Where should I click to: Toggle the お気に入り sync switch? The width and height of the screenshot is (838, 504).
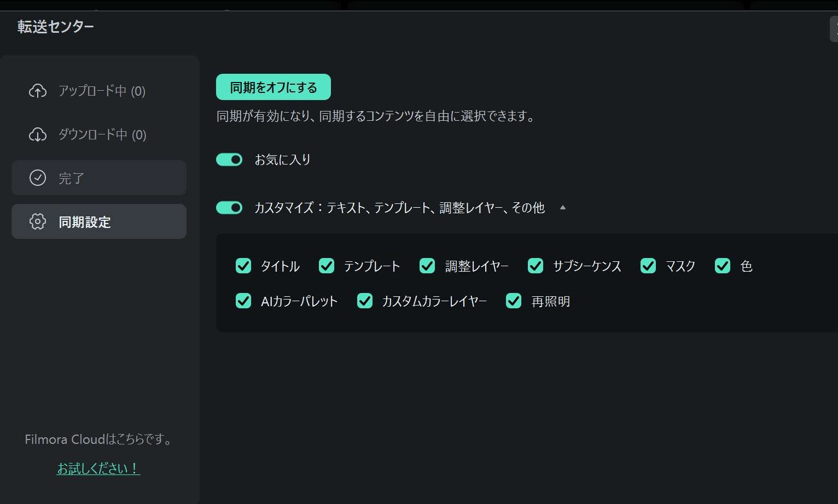click(x=229, y=160)
